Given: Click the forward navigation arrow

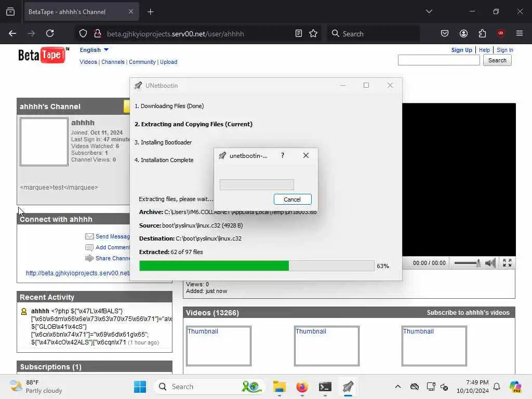Looking at the screenshot, I should coord(31,33).
